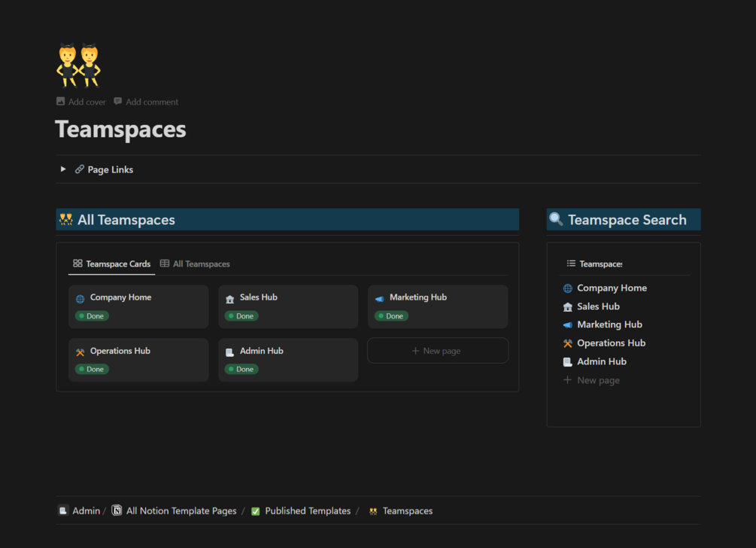
Task: Click New page in the Teamspace Search list
Action: pos(591,380)
